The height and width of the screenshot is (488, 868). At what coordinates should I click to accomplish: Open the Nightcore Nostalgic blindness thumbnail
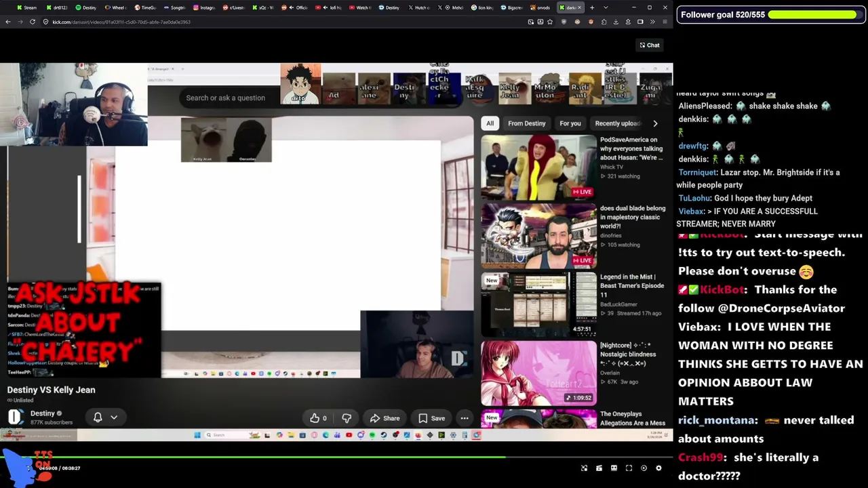tap(539, 373)
